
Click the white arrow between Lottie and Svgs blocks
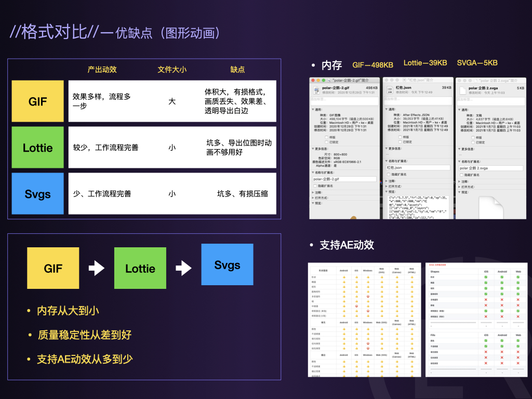point(183,268)
